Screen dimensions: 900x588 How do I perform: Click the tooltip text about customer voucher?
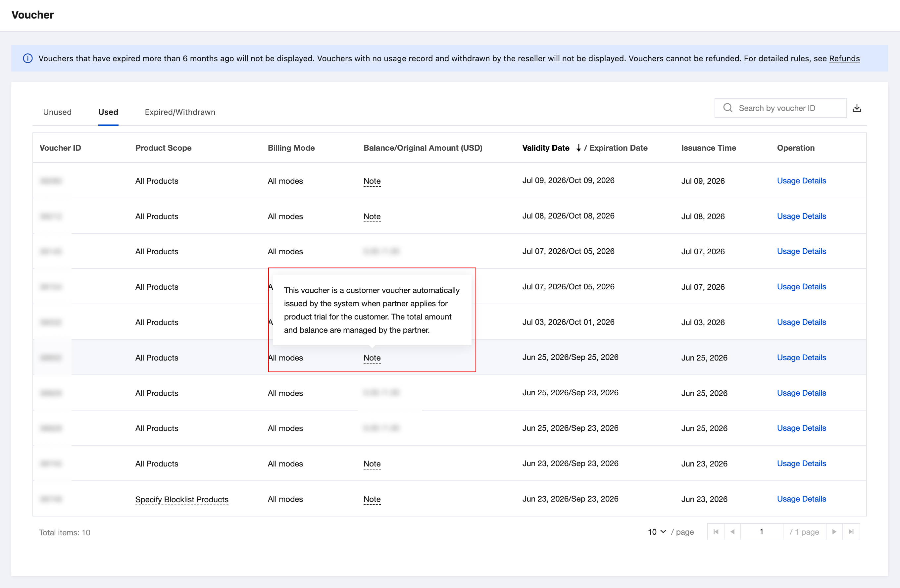pyautogui.click(x=372, y=310)
